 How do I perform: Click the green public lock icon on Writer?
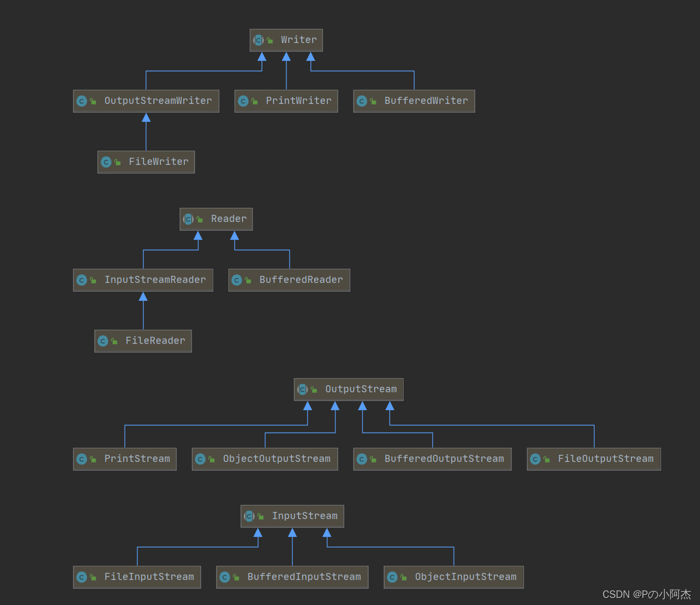(270, 40)
